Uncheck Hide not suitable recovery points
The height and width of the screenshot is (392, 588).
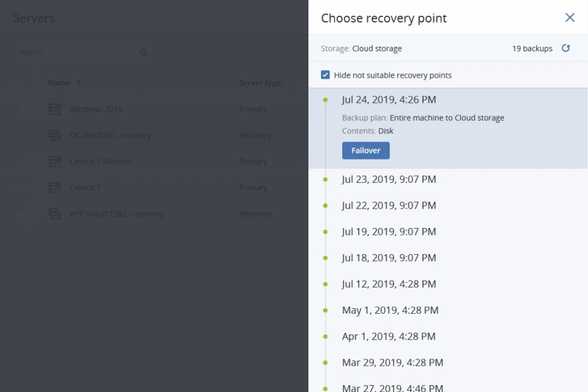325,75
